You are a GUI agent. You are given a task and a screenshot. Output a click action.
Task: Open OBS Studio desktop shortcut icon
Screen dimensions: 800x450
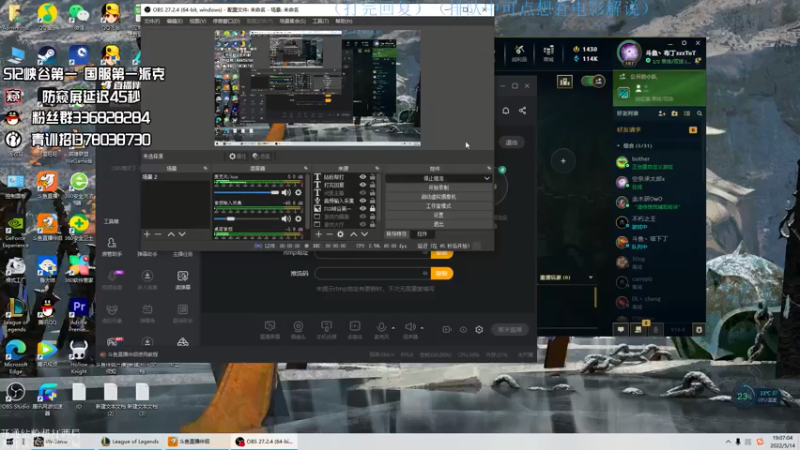[x=15, y=396]
